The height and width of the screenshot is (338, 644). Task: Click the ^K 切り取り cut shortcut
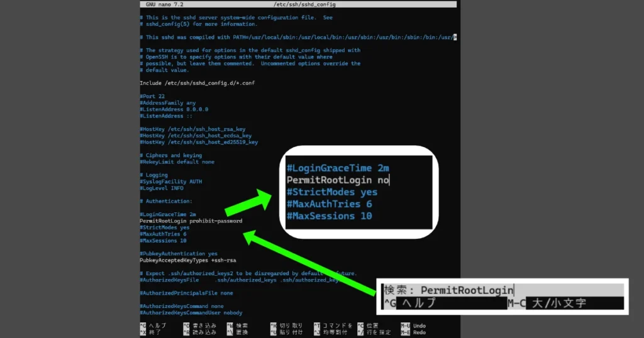click(287, 325)
